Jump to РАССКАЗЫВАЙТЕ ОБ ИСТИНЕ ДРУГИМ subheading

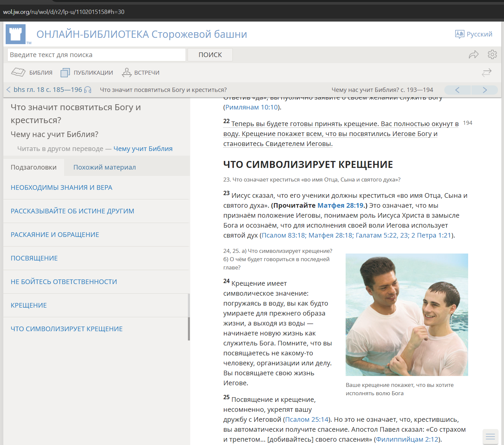coord(97,211)
